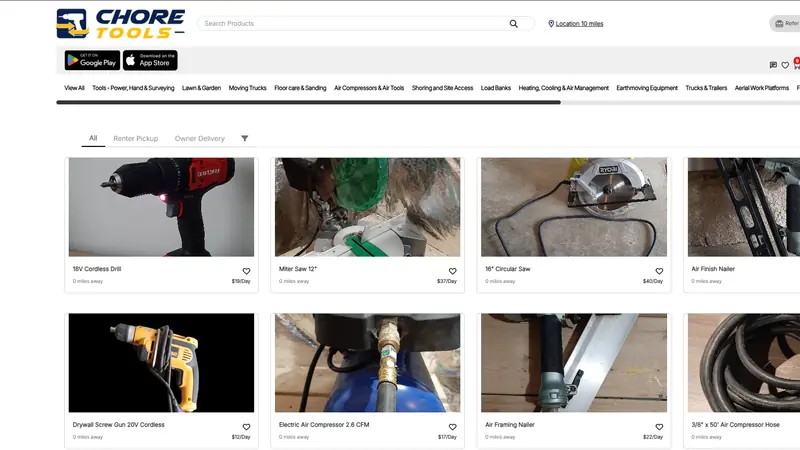Open the Drywall Screw Gun photo

click(x=161, y=363)
